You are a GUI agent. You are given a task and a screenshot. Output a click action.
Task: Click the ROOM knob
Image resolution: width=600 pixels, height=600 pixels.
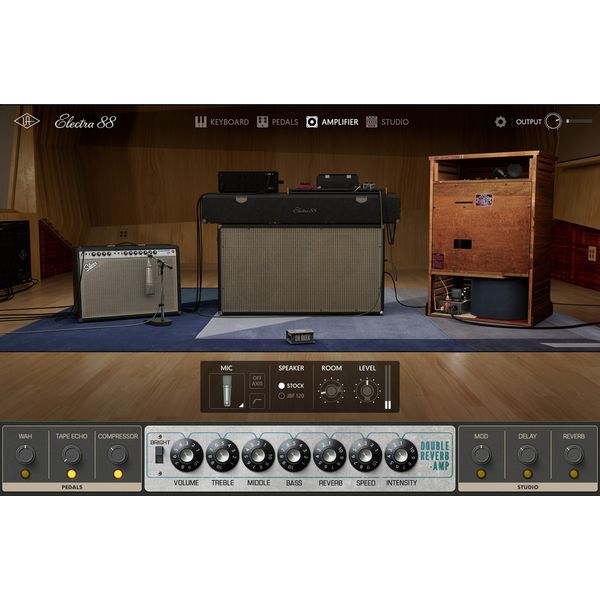[331, 391]
